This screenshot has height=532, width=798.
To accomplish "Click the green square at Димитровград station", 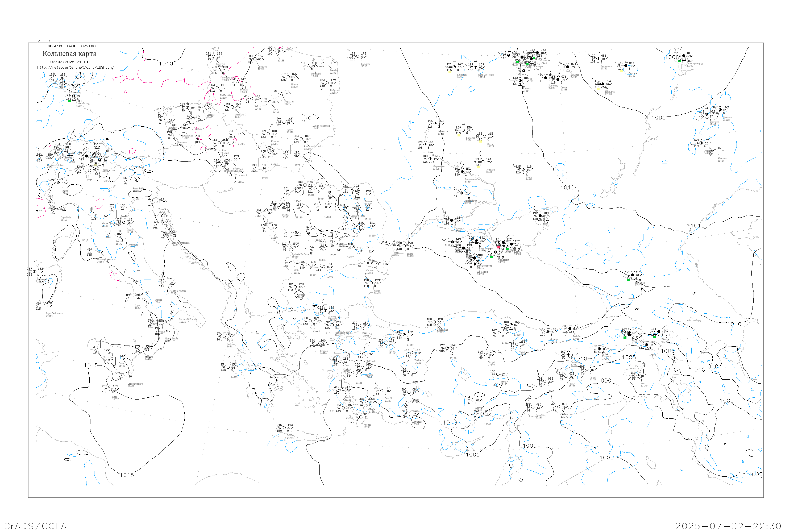I will (x=680, y=61).
